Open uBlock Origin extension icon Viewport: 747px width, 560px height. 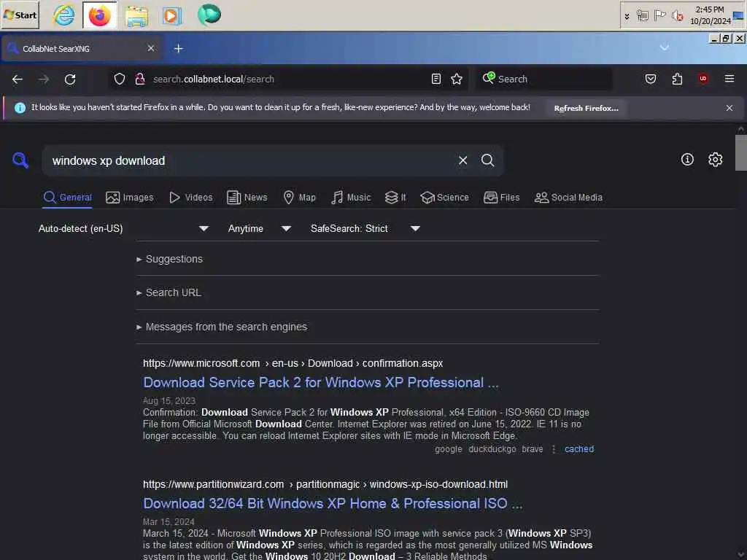pyautogui.click(x=703, y=79)
